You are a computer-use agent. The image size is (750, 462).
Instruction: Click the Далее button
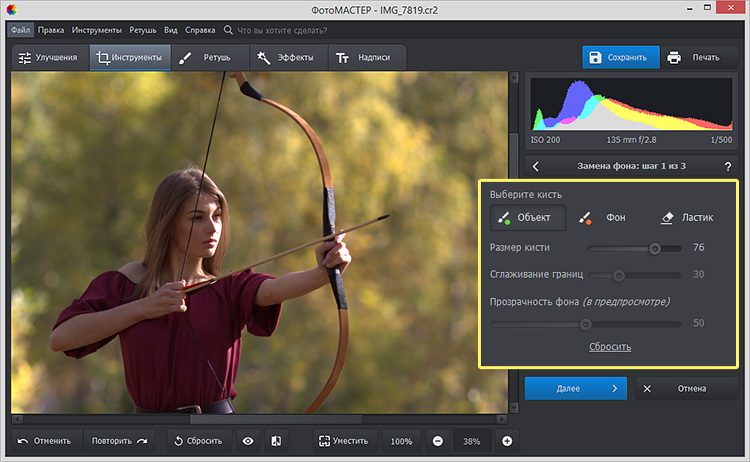575,388
